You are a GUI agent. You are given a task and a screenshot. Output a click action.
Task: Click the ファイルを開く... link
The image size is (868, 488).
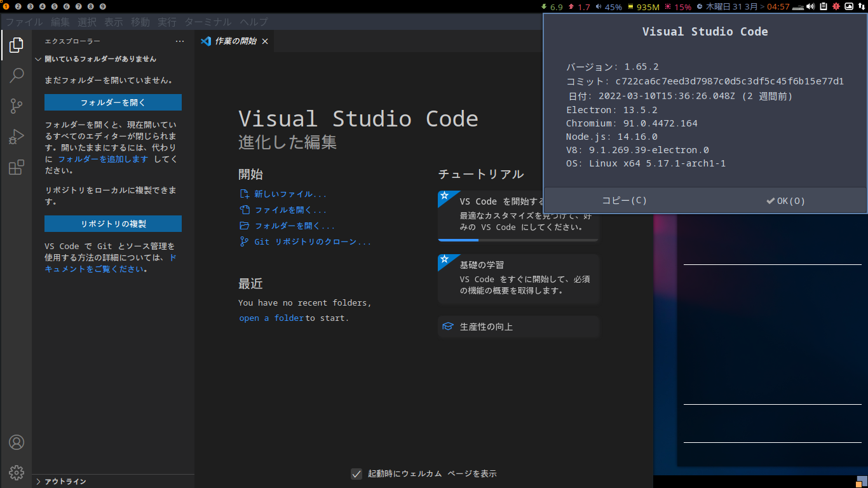point(290,210)
